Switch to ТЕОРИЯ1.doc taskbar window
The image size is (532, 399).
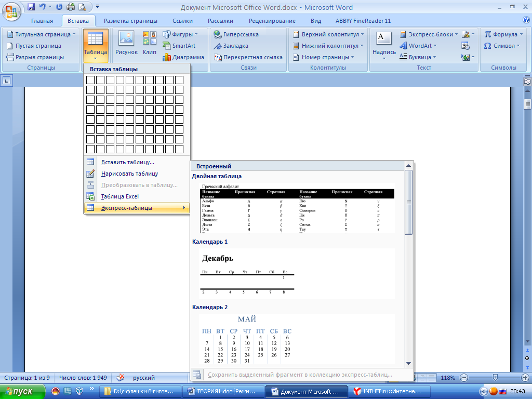pyautogui.click(x=222, y=391)
